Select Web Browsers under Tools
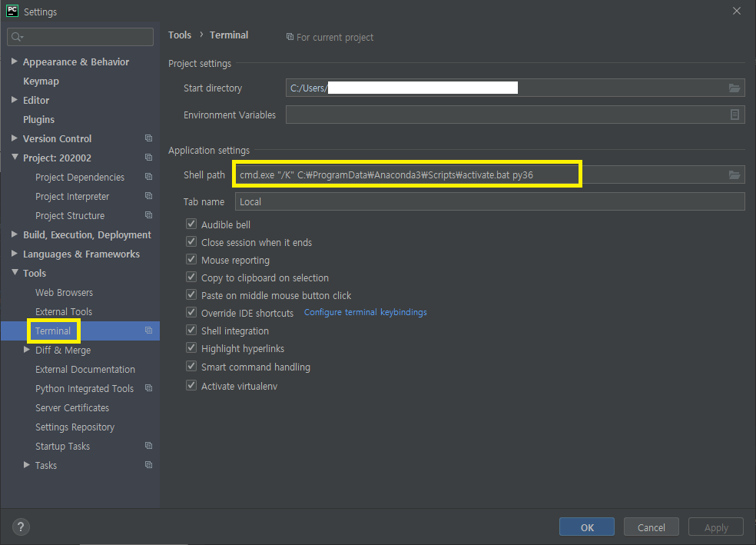Viewport: 756px width, 545px height. pyautogui.click(x=64, y=292)
